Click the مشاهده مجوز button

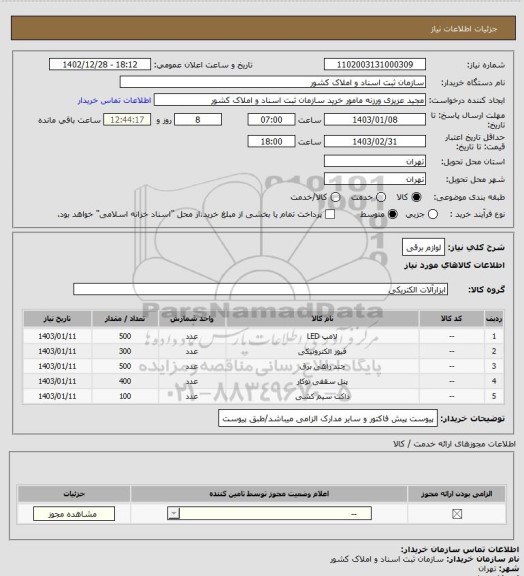74,514
